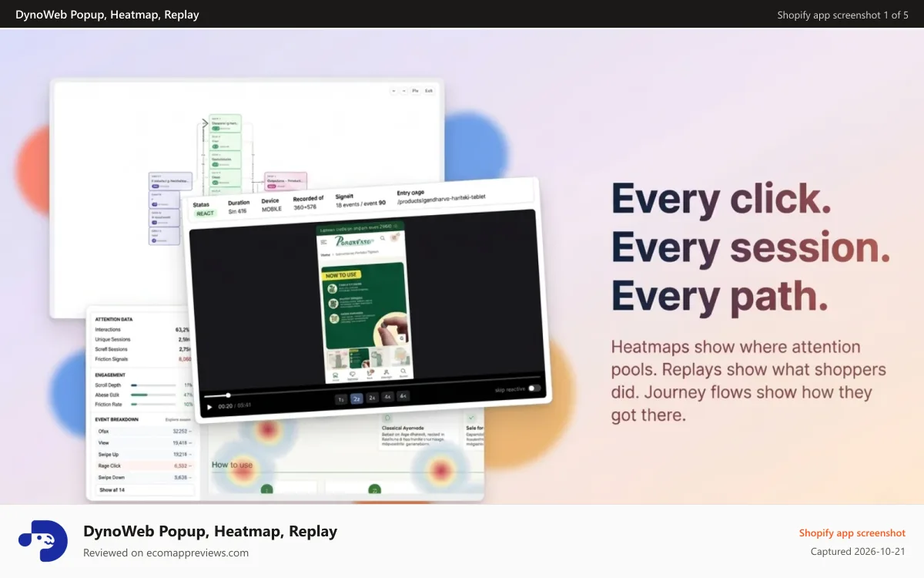Click first product thumbnail in mobile replay
924x578 pixels.
pyautogui.click(x=340, y=359)
